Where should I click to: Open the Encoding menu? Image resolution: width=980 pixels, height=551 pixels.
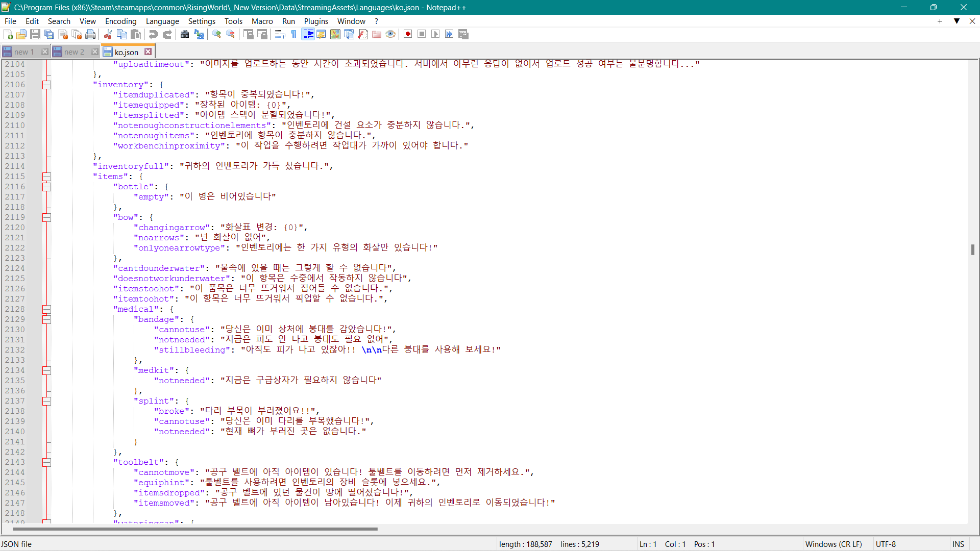point(120,21)
